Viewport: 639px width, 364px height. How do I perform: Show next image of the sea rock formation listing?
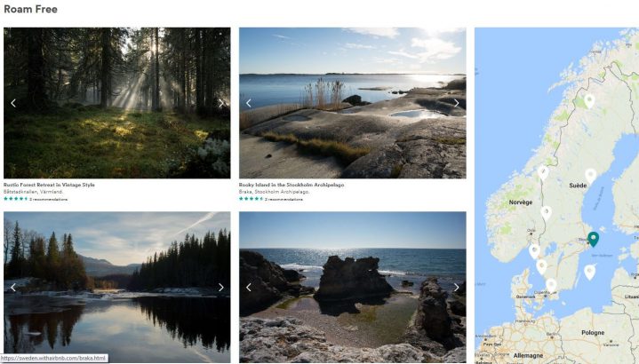(457, 288)
